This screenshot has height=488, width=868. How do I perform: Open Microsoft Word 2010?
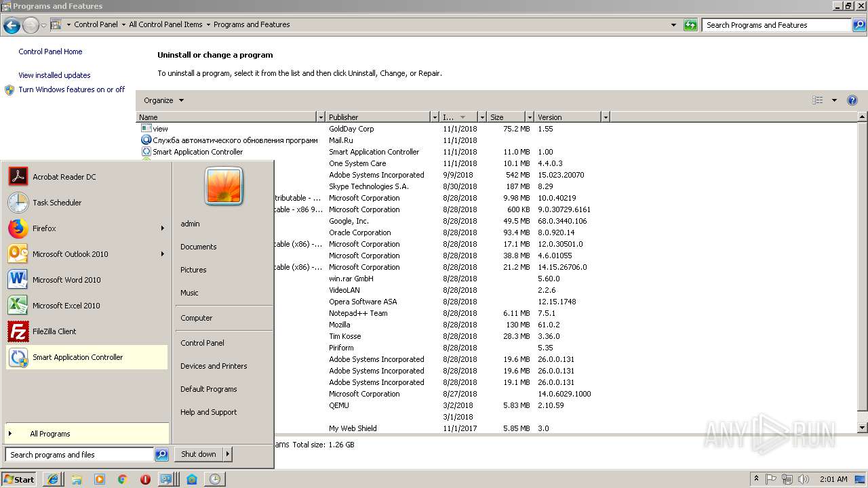[x=86, y=280]
